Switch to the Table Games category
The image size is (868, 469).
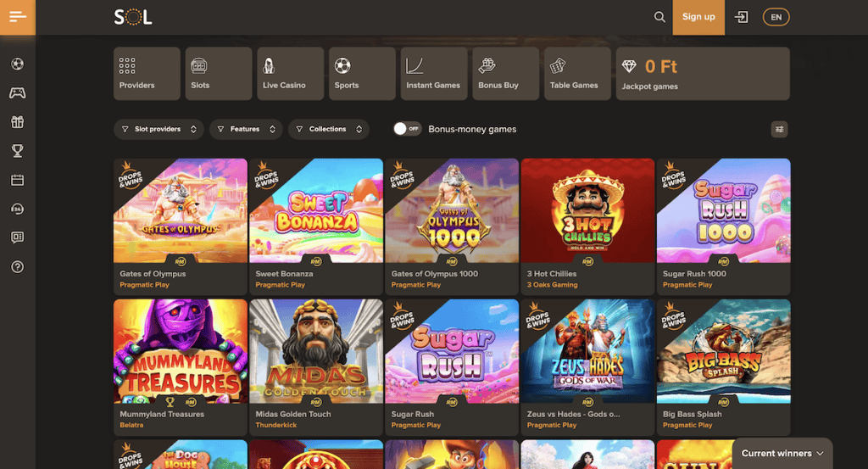tap(575, 74)
